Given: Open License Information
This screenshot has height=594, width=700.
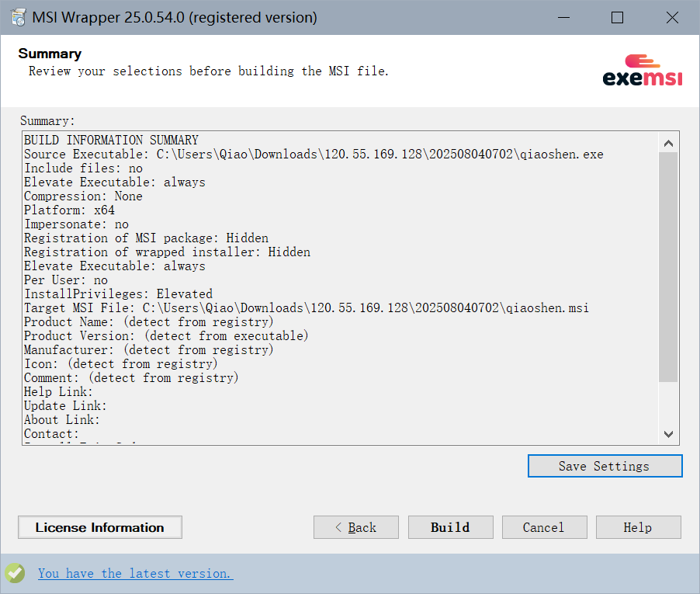Looking at the screenshot, I should pyautogui.click(x=100, y=527).
